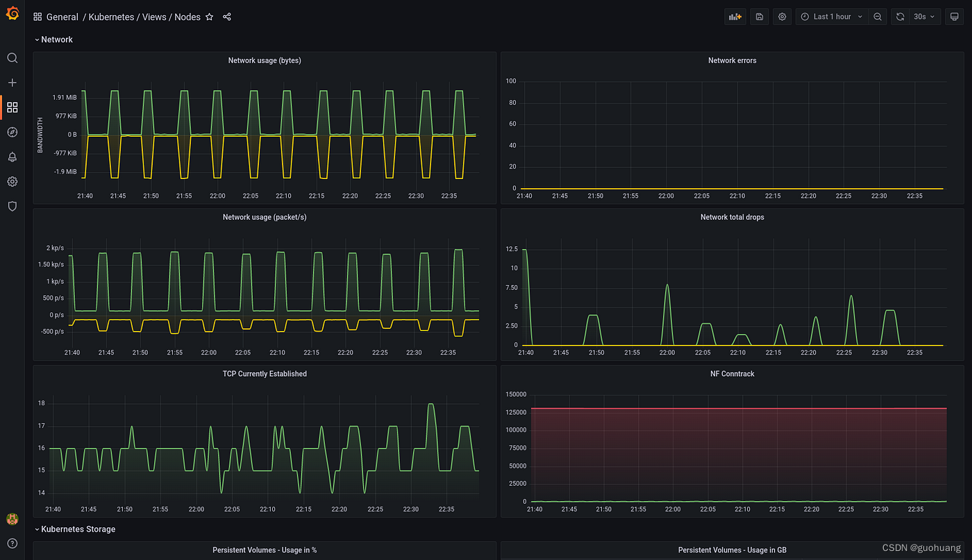Screen dimensions: 972x560
Task: Click the BANDWIDTH axis label
Action: pos(40,135)
